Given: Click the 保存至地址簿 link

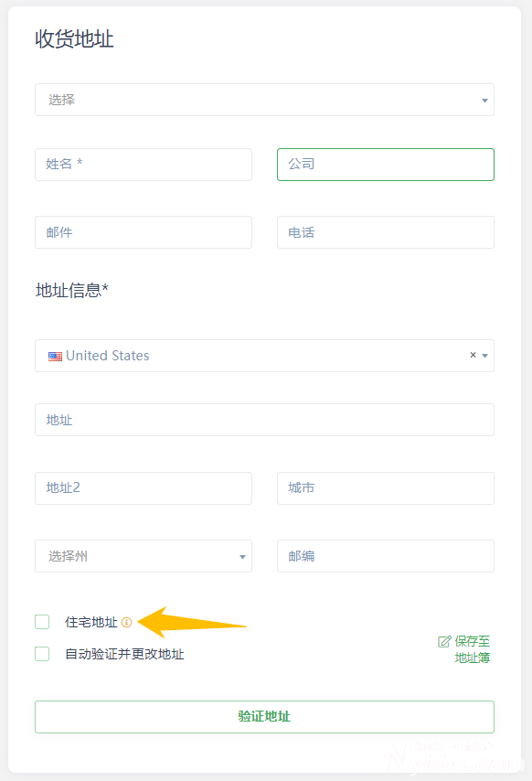Looking at the screenshot, I should coord(469,649).
